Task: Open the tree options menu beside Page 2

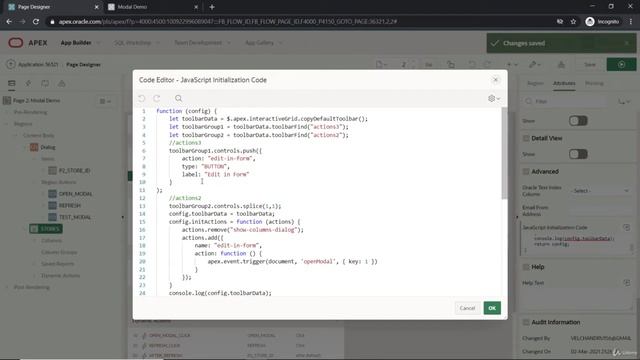Action: pos(105,101)
